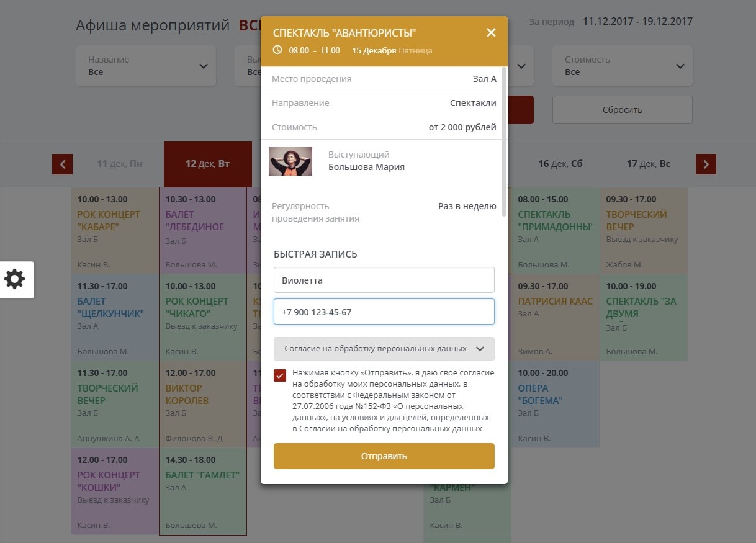Click the Сбросить reset button
Image resolution: width=756 pixels, height=543 pixels.
[622, 110]
